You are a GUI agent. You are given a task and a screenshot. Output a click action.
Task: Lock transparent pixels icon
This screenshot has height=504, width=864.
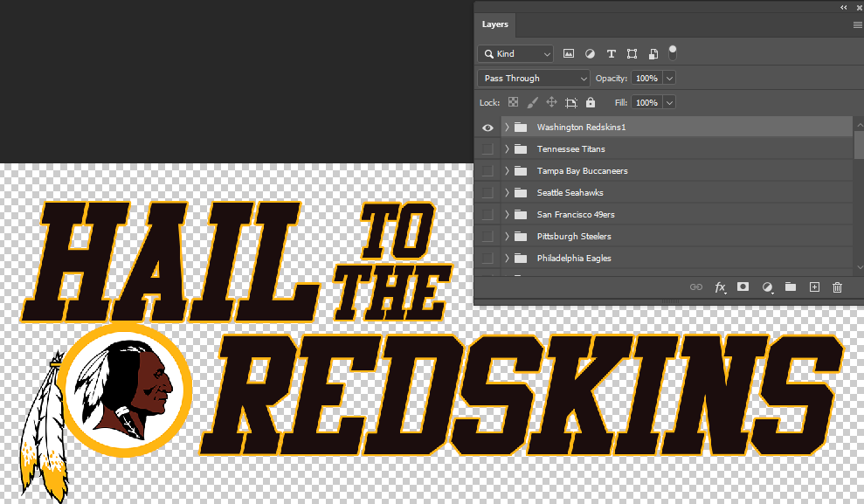click(x=513, y=102)
